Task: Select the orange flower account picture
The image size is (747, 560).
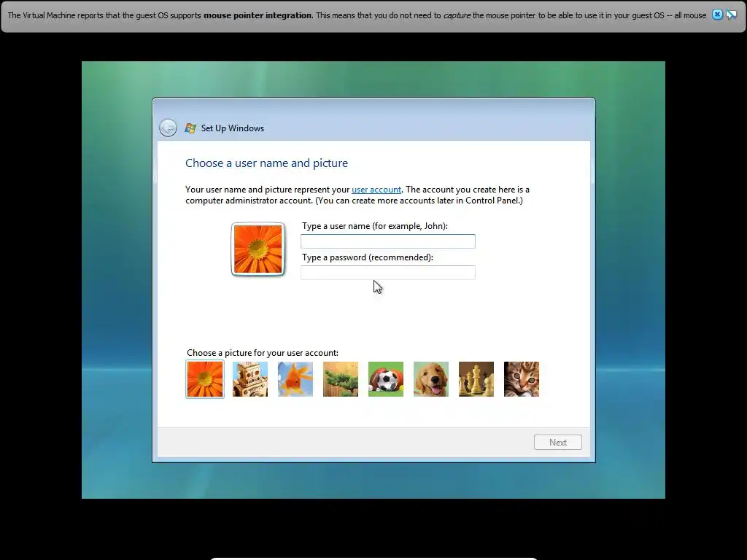Action: click(205, 379)
